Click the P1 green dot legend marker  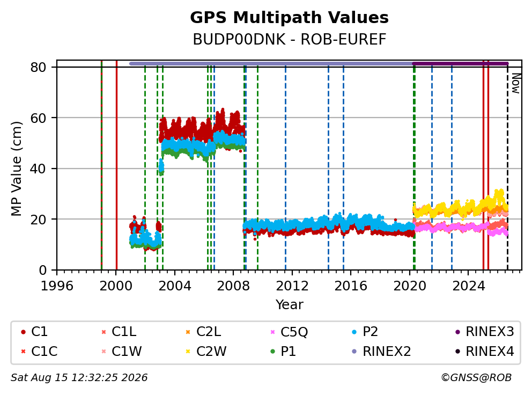click(x=272, y=351)
